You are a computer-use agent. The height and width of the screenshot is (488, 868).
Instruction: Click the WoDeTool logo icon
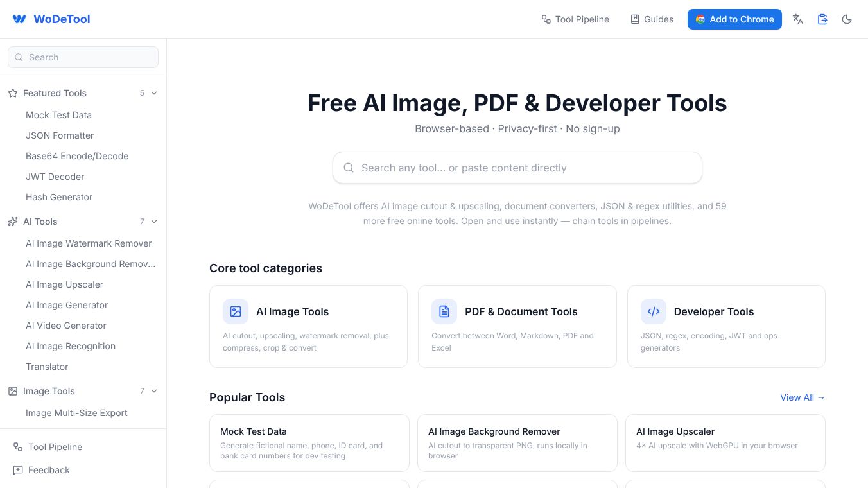coord(19,19)
